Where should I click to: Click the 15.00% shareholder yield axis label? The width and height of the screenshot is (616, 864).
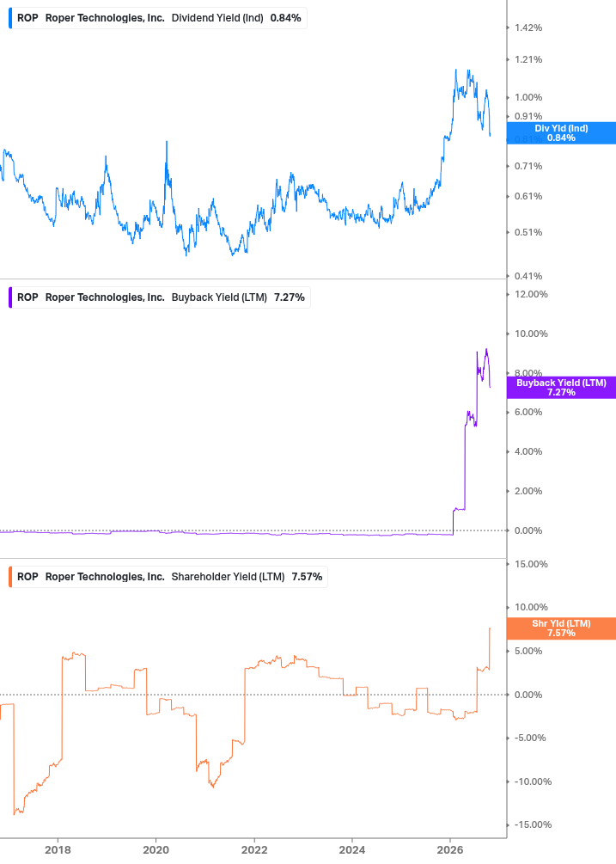[531, 564]
